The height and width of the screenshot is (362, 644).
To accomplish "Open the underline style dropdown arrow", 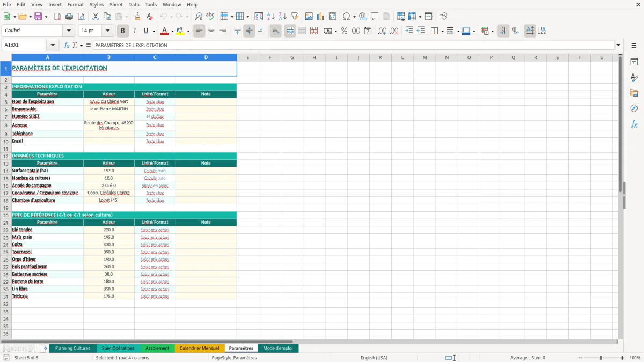I will pyautogui.click(x=153, y=31).
